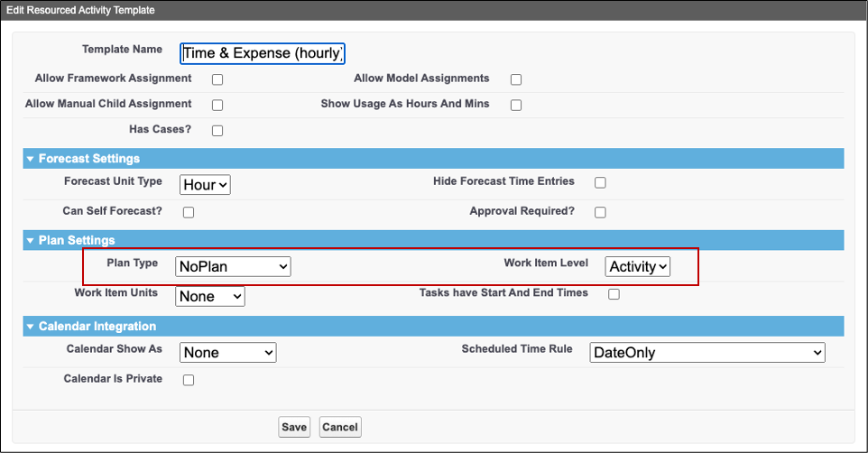Click the Save button
This screenshot has width=868, height=453.
[x=294, y=427]
